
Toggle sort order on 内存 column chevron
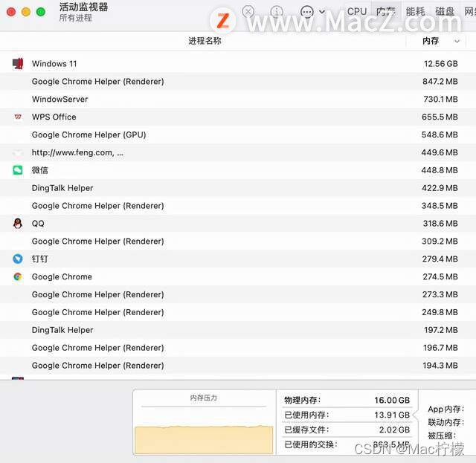457,41
